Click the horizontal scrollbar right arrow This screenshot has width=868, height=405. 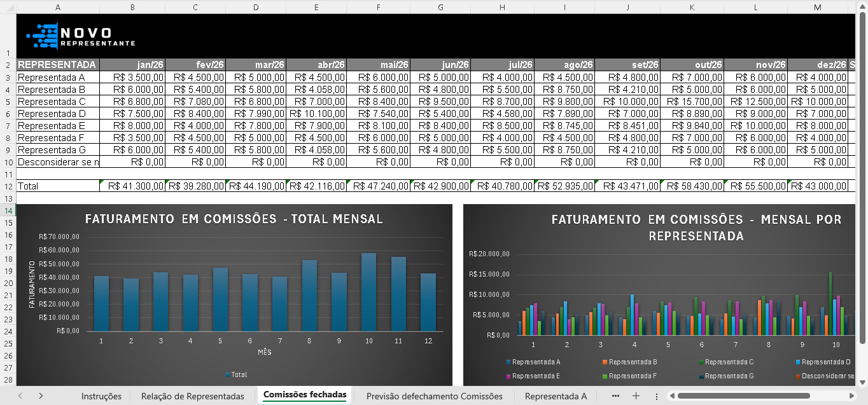[x=853, y=396]
